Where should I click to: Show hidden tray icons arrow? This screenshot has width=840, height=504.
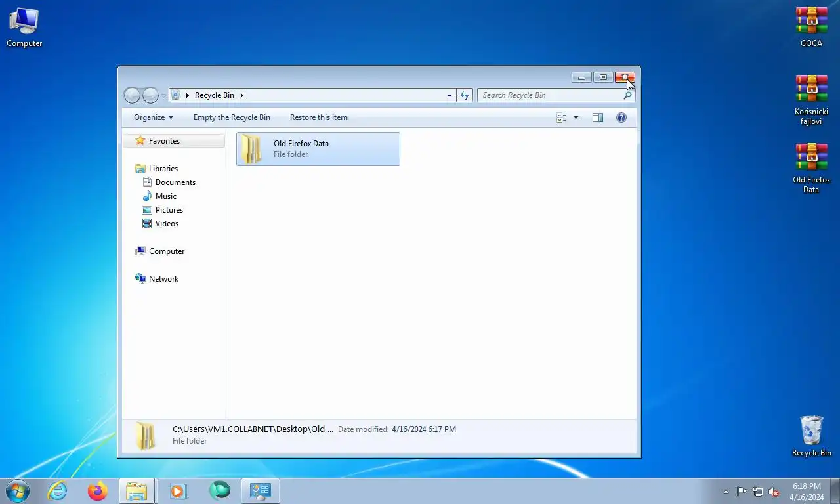tap(726, 492)
